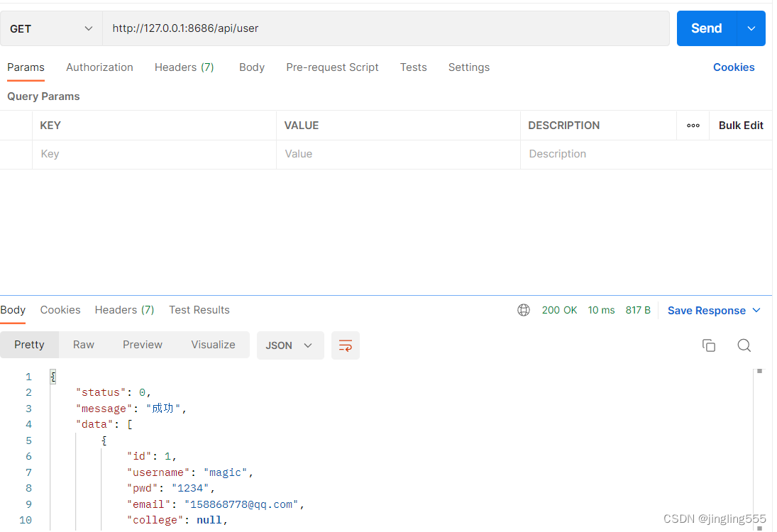Open the response Cookies tab
The image size is (777, 532).
click(60, 310)
